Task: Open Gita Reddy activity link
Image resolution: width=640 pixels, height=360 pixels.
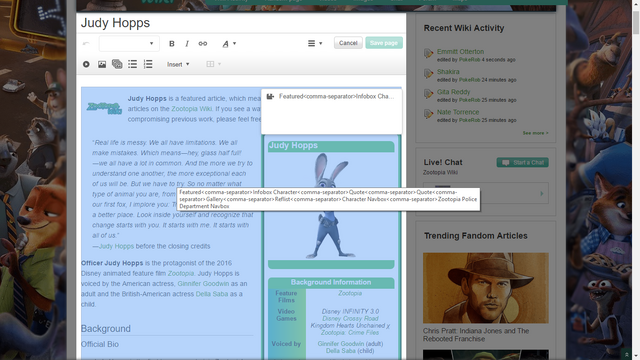Action: coord(453,92)
